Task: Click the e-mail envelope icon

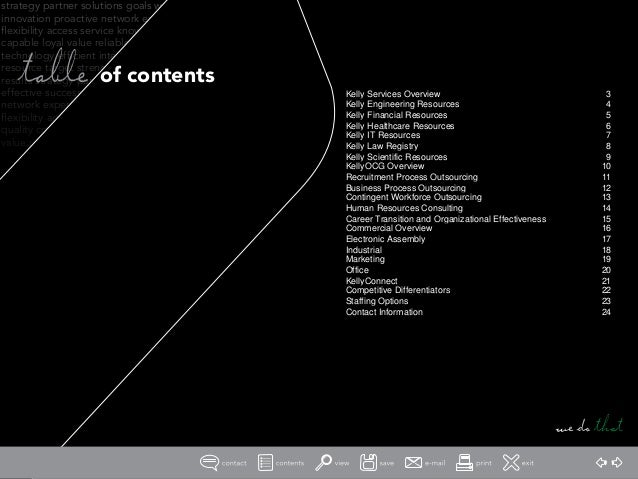Action: point(413,463)
